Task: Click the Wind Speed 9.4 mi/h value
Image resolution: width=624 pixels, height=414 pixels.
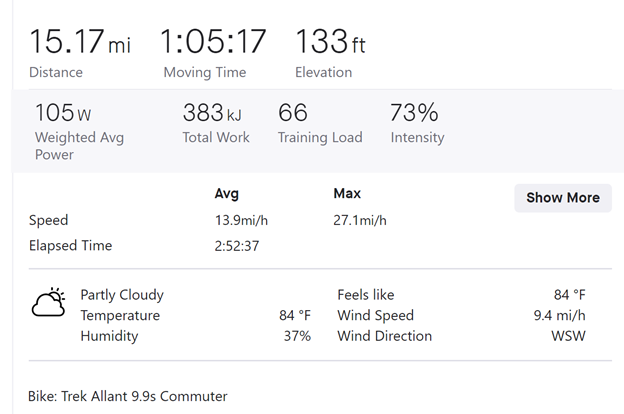Action: coord(562,316)
